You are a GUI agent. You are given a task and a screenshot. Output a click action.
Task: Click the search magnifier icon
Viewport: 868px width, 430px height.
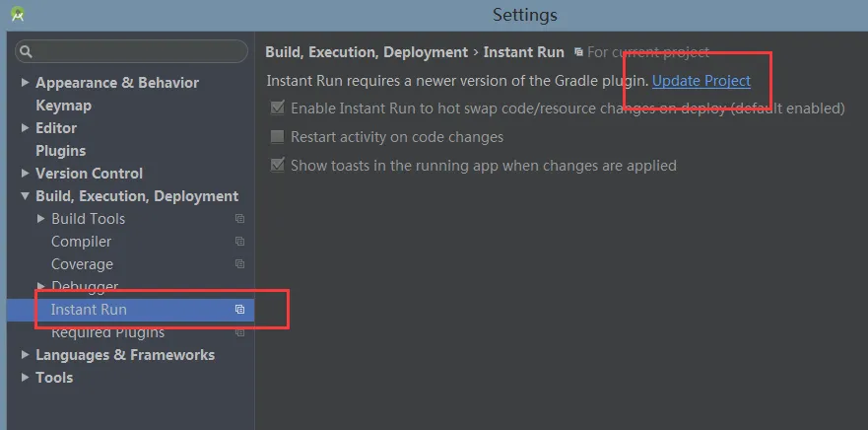pyautogui.click(x=27, y=51)
